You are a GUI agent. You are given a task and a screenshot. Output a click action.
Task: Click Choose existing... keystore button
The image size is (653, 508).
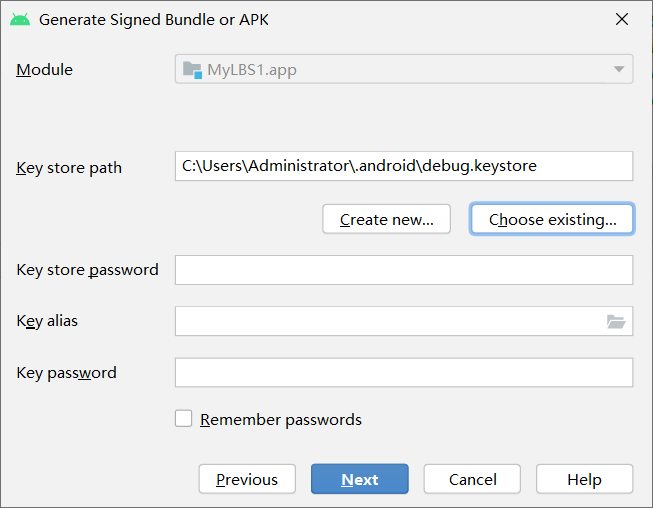click(x=552, y=219)
